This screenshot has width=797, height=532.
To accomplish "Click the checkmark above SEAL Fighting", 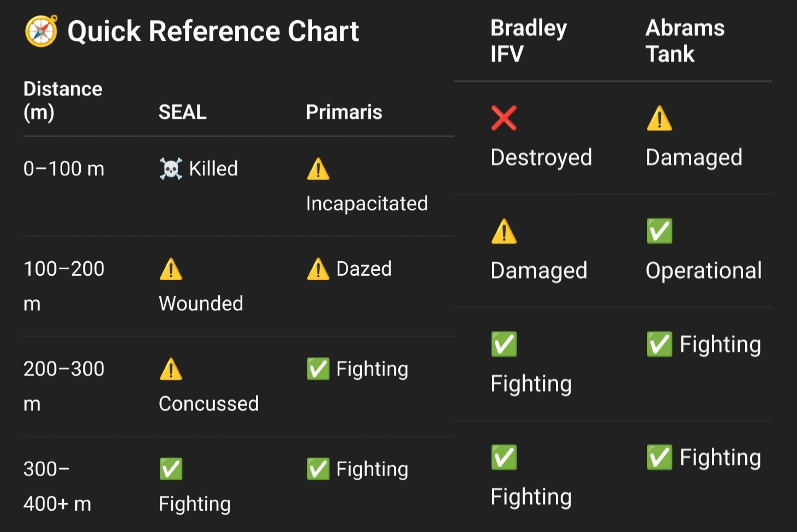I will [x=171, y=469].
